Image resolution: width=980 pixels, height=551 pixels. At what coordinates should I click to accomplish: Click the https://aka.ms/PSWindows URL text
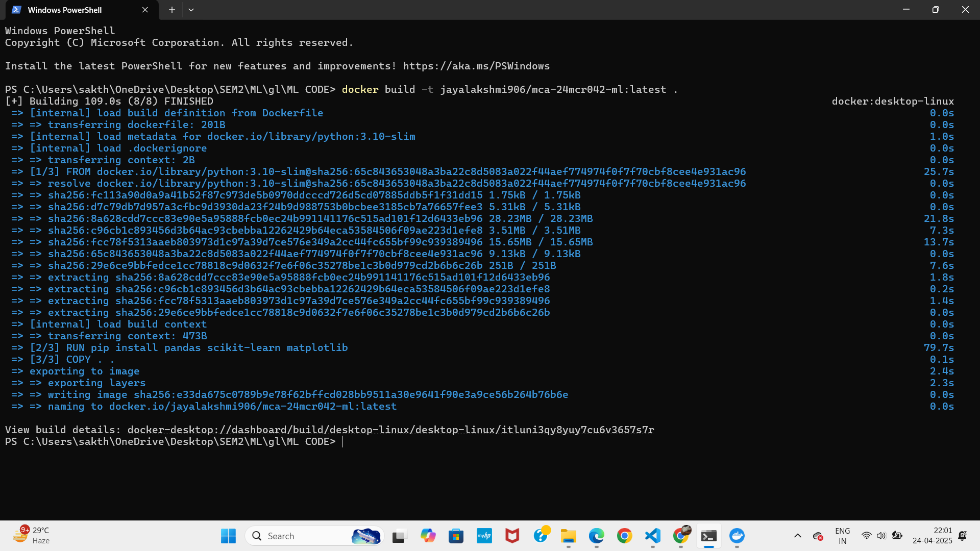[476, 66]
